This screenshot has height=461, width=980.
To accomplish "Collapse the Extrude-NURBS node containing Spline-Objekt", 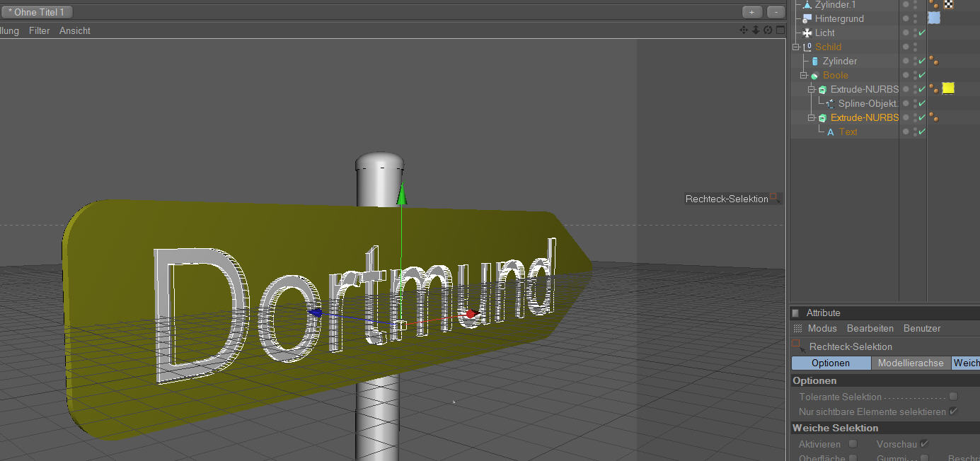I will click(812, 89).
